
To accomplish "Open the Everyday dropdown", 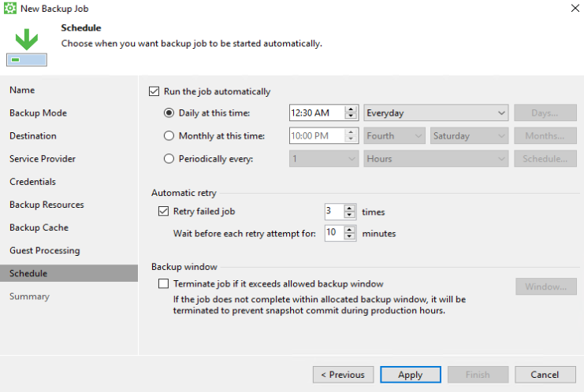I will (435, 113).
